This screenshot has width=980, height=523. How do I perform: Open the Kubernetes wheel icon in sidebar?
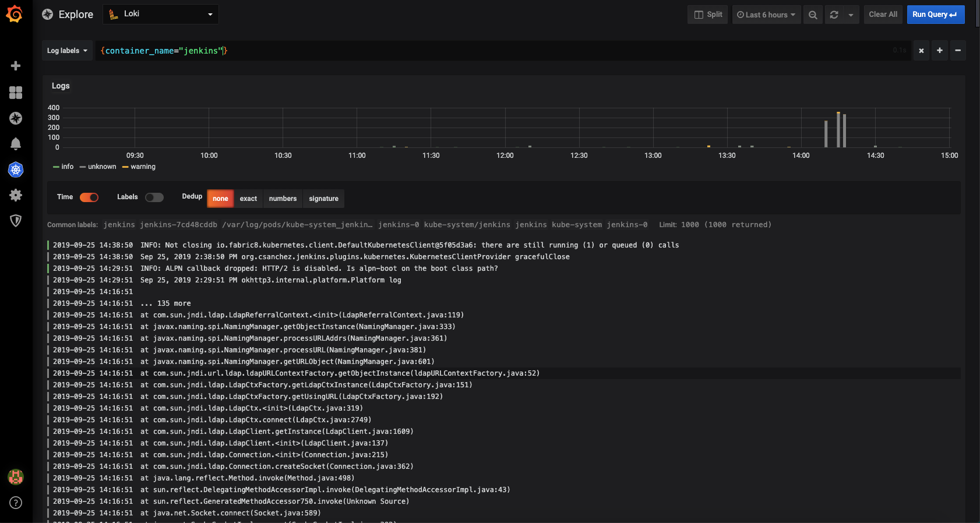point(16,169)
